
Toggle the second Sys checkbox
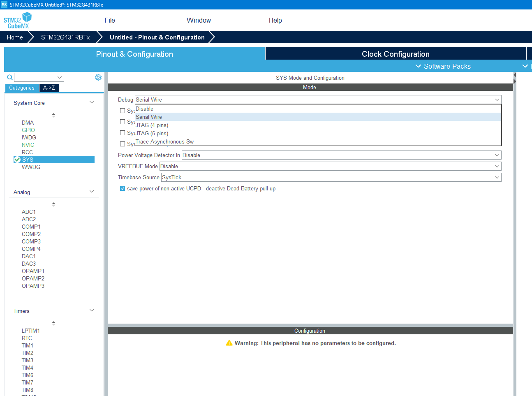tap(123, 122)
